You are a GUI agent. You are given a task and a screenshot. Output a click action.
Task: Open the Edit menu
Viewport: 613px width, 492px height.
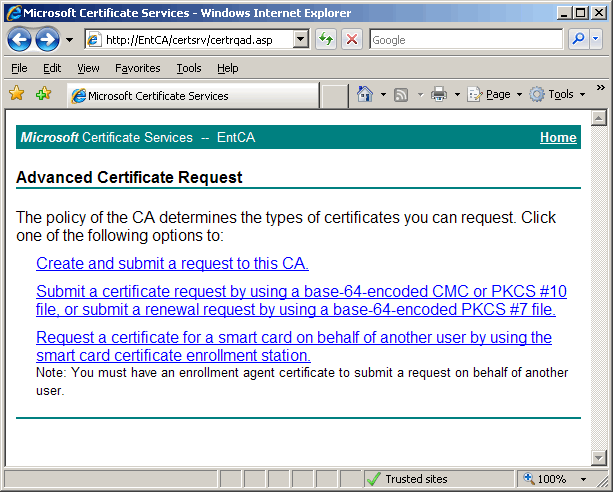point(52,68)
